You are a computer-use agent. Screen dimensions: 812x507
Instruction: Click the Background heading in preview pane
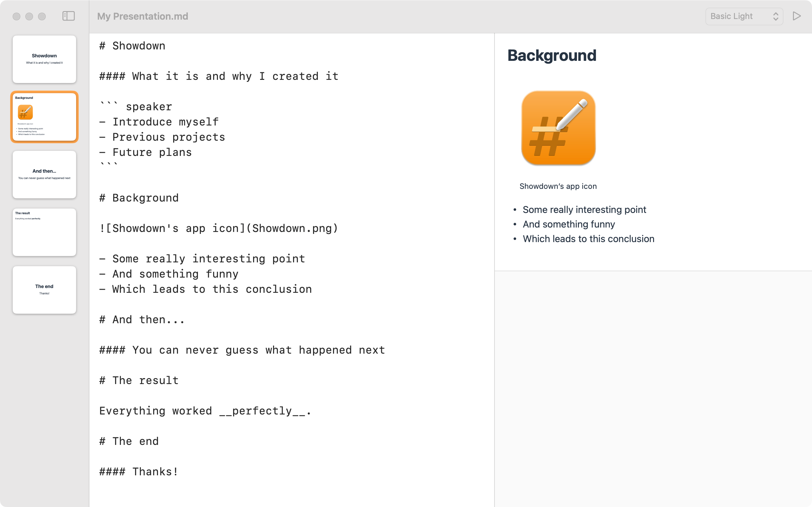[552, 56]
